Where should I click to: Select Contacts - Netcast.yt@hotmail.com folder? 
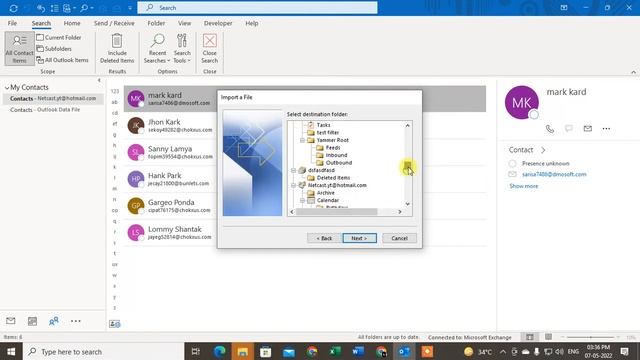pyautogui.click(x=53, y=98)
